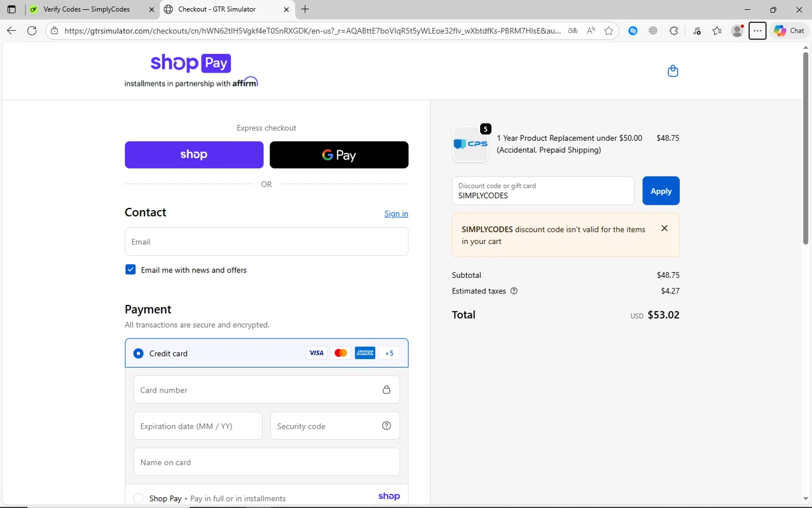Open a new browser tab
812x508 pixels.
pos(305,9)
